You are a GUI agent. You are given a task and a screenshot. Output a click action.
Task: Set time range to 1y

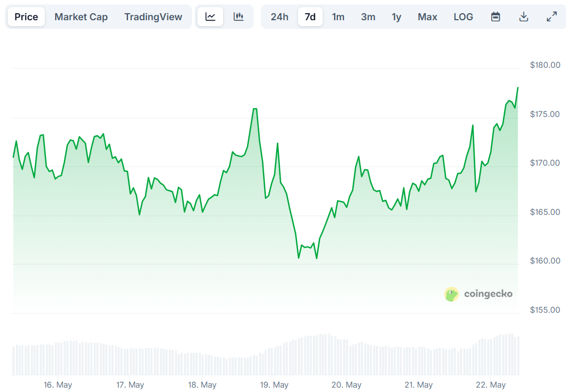[x=396, y=16]
